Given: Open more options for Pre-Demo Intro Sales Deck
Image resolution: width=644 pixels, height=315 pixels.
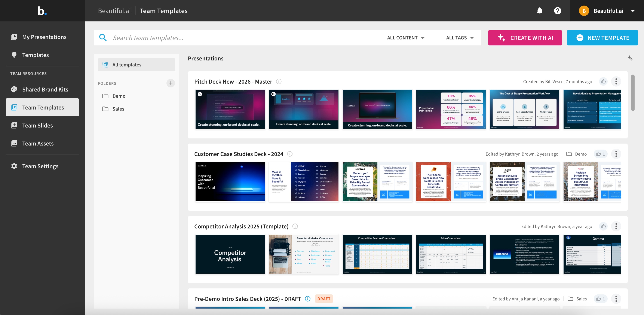Looking at the screenshot, I should (x=616, y=299).
